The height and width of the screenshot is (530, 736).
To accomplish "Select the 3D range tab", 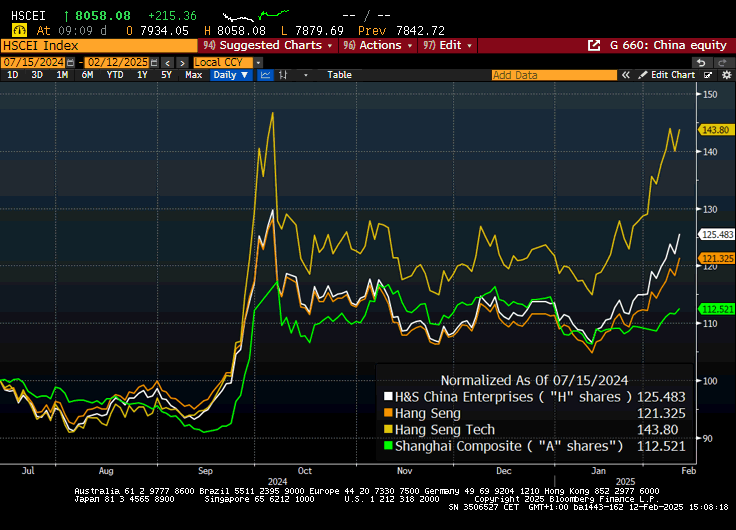I will pos(37,75).
